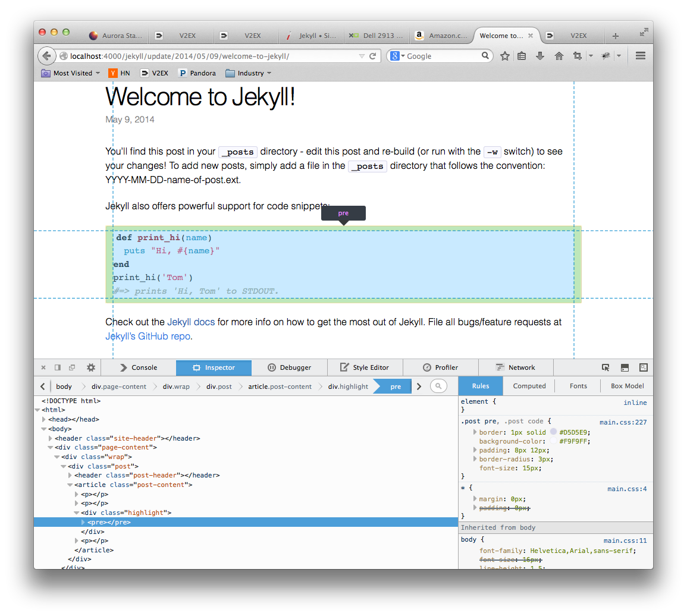Image resolution: width=687 pixels, height=616 pixels.
Task: Open the Jekyll's GitHub repo link
Action: [148, 336]
